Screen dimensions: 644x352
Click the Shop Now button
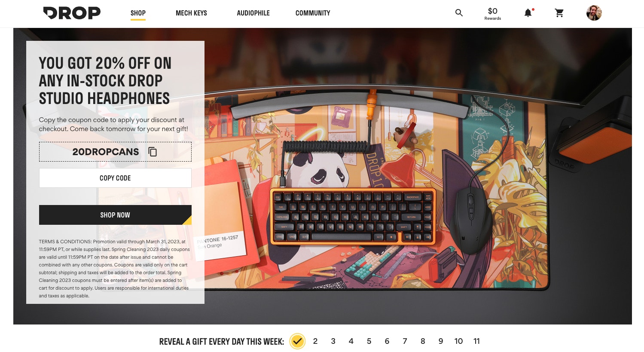click(115, 215)
